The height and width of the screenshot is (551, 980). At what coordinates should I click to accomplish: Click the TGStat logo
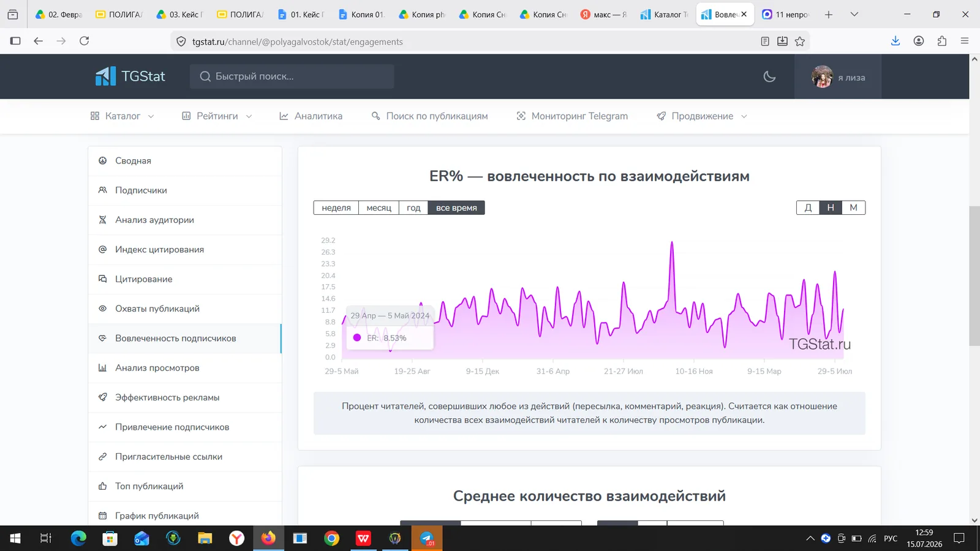(x=130, y=77)
